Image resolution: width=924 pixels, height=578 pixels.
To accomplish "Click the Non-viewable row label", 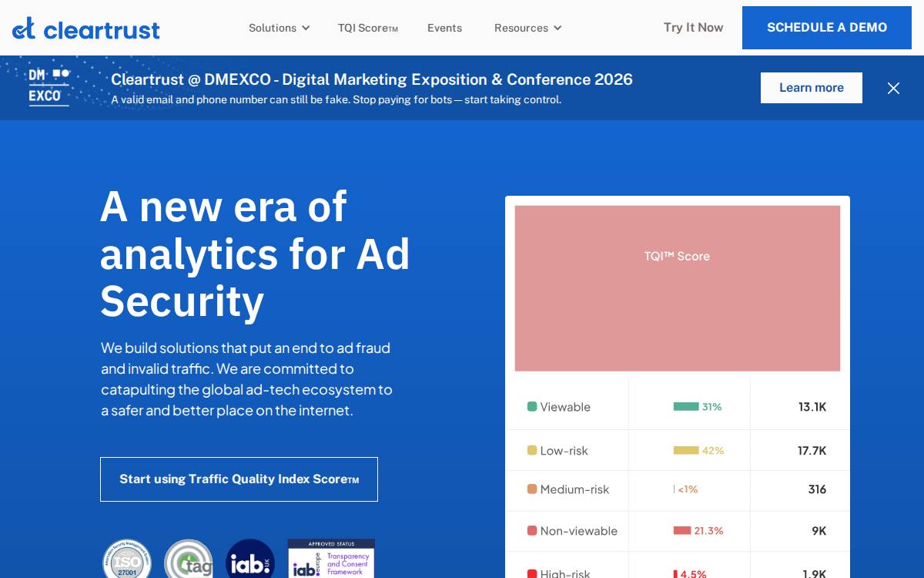I will point(579,531).
